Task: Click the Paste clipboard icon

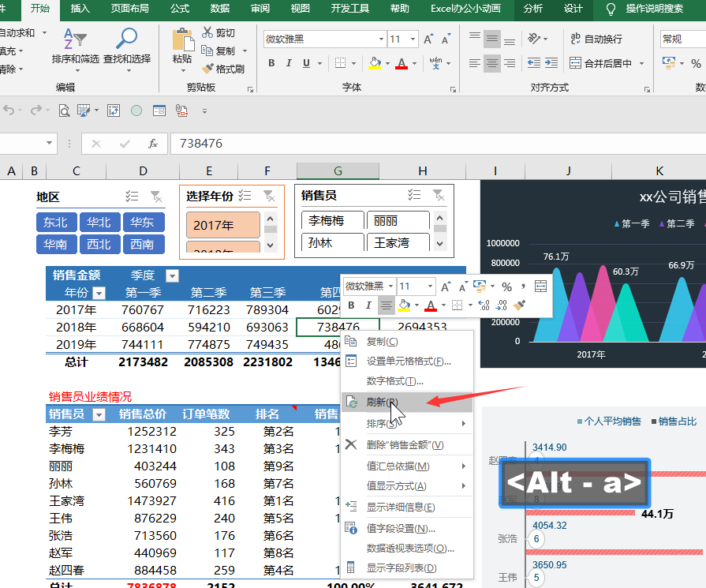Action: pyautogui.click(x=183, y=39)
